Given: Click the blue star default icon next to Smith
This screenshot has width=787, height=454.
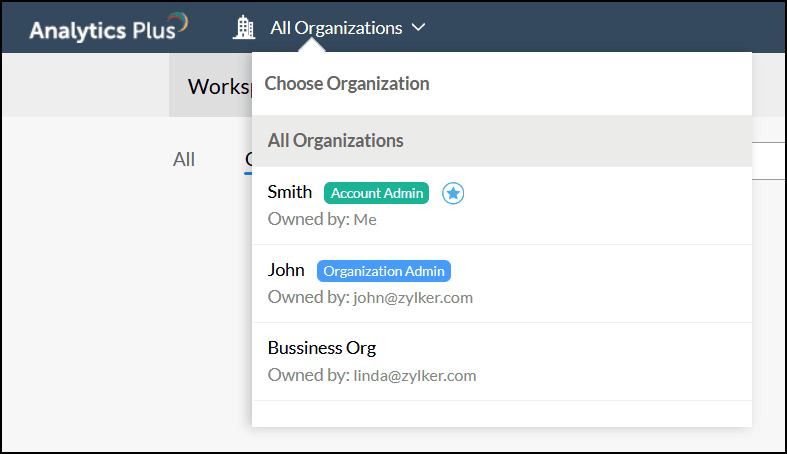Looking at the screenshot, I should tap(453, 193).
